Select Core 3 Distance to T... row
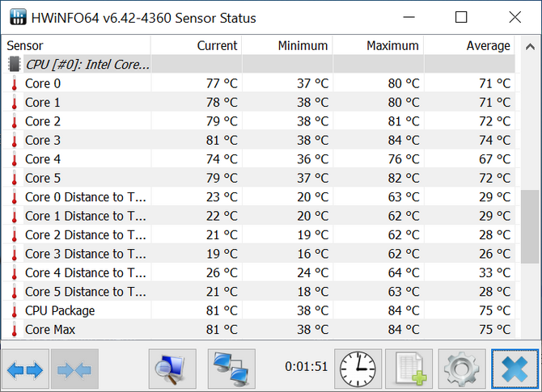Image resolution: width=542 pixels, height=392 pixels. pos(259,254)
